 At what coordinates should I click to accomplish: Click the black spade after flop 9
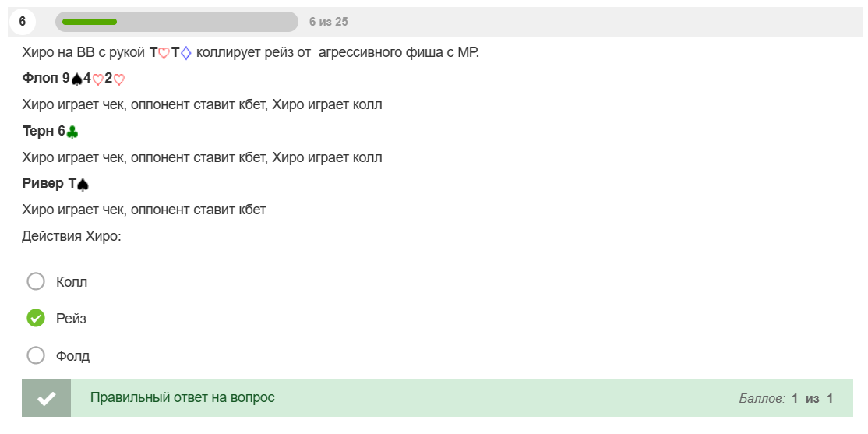(77, 79)
